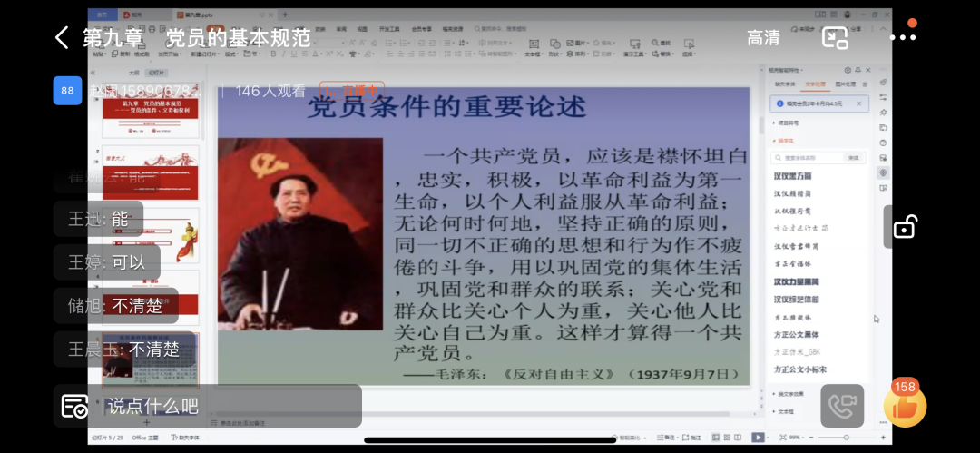Open the 高清 video quality selector
Viewport: 980px width, 453px height.
click(763, 37)
